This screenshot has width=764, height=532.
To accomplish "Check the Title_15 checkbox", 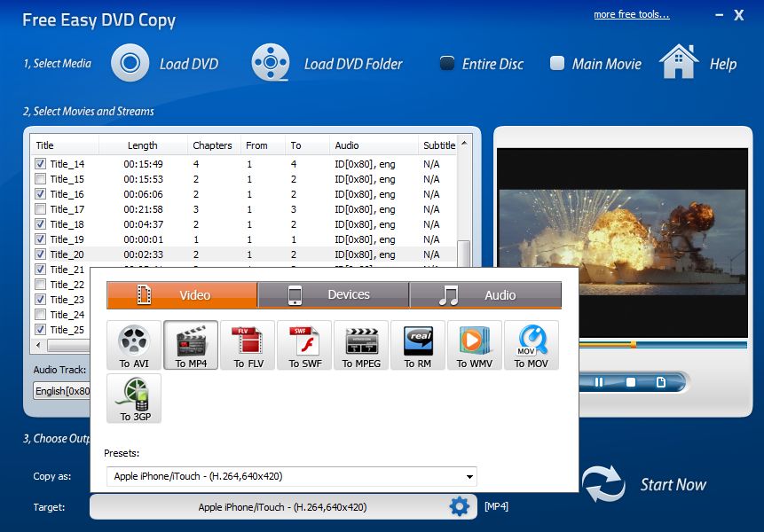I will tap(41, 179).
